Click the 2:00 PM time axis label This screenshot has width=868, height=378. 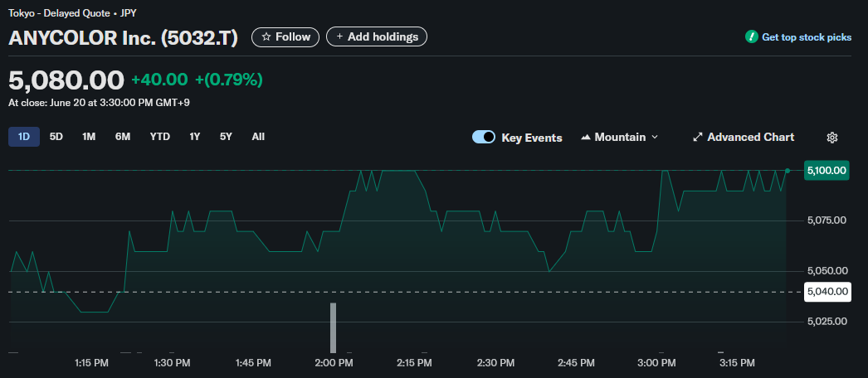[x=334, y=363]
